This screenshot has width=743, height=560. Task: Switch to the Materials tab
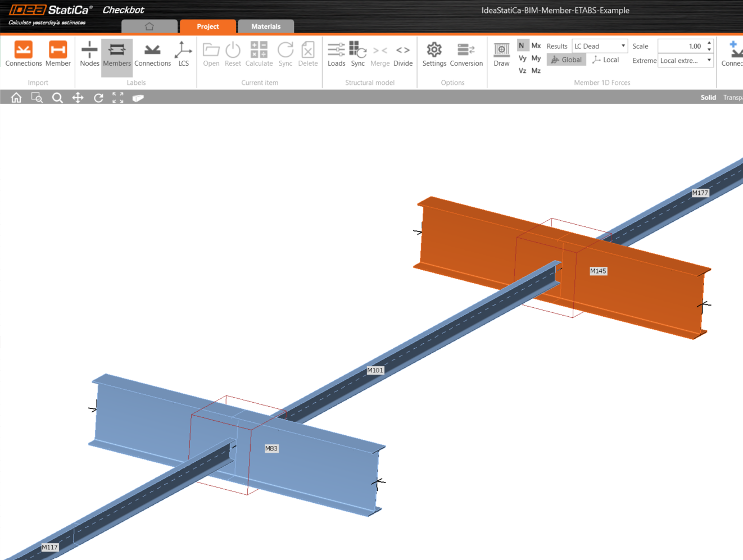(266, 26)
